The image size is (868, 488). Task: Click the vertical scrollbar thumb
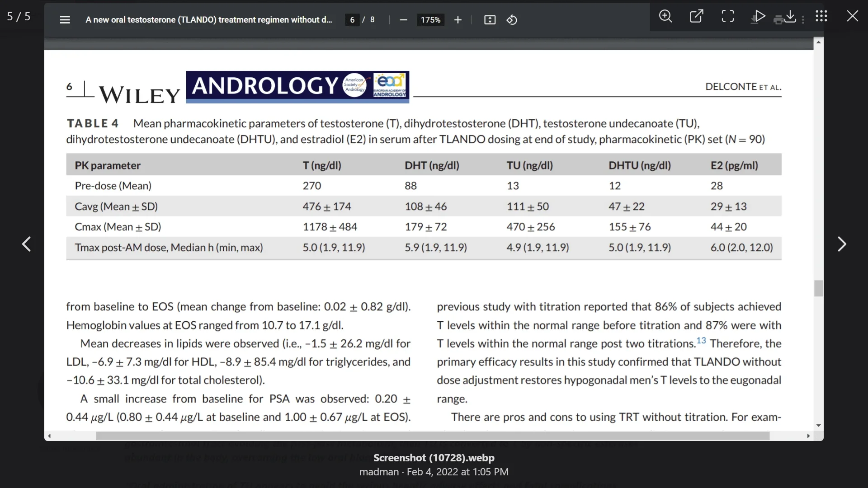pos(818,288)
